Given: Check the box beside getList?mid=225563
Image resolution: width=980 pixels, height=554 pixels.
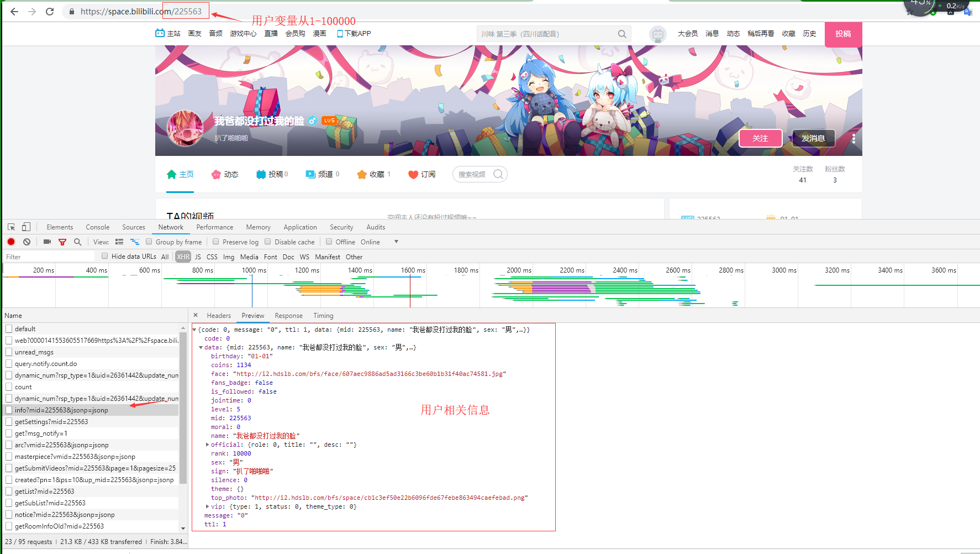Looking at the screenshot, I should (9, 491).
